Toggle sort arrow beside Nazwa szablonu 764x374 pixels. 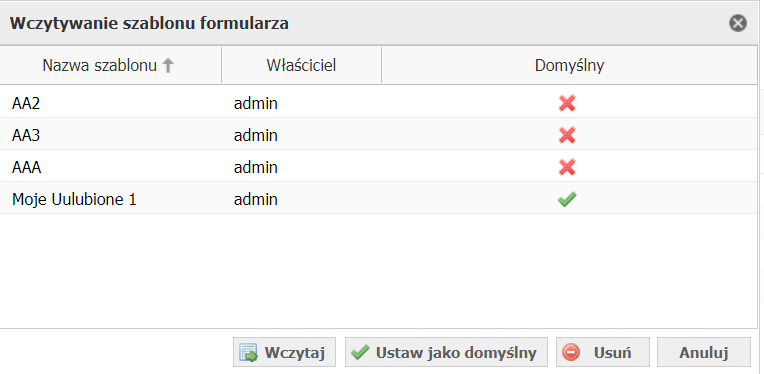tap(168, 65)
